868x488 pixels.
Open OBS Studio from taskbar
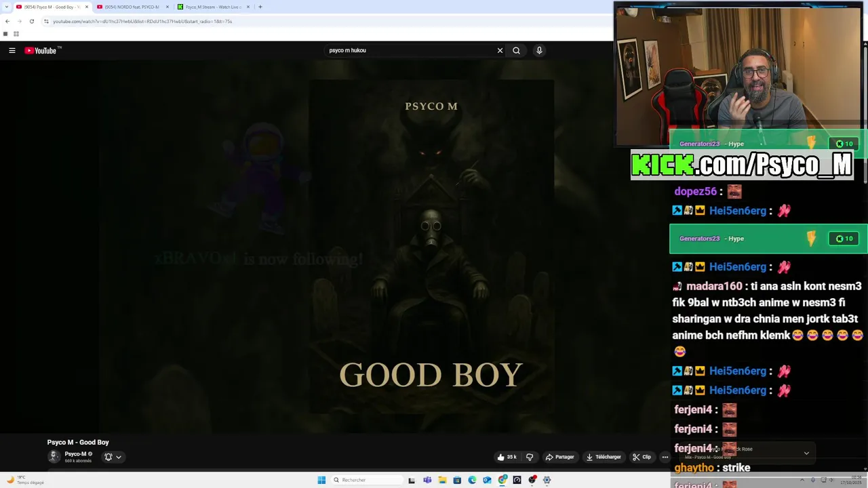pos(532,480)
